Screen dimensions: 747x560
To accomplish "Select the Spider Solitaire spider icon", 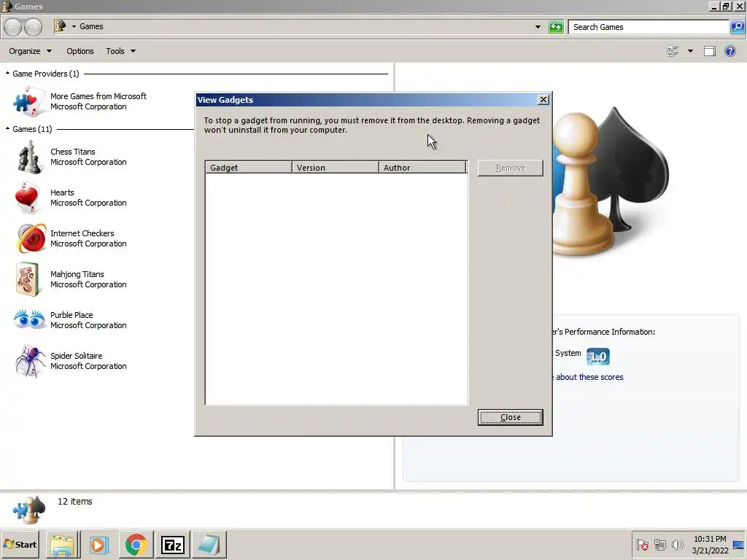I will click(x=30, y=361).
